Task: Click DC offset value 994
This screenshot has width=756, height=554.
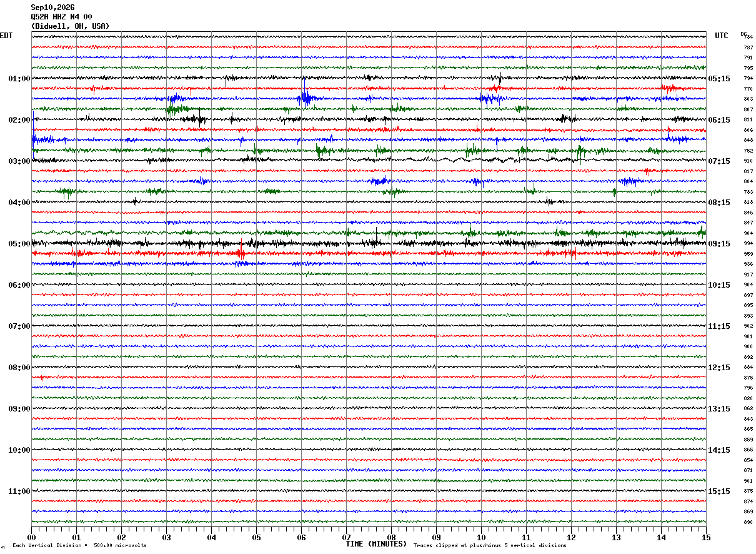Action: 748,244
